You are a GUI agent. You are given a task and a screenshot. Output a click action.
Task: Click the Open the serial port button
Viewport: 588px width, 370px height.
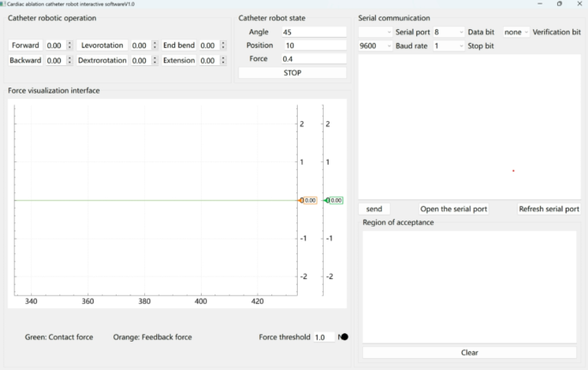pos(453,209)
